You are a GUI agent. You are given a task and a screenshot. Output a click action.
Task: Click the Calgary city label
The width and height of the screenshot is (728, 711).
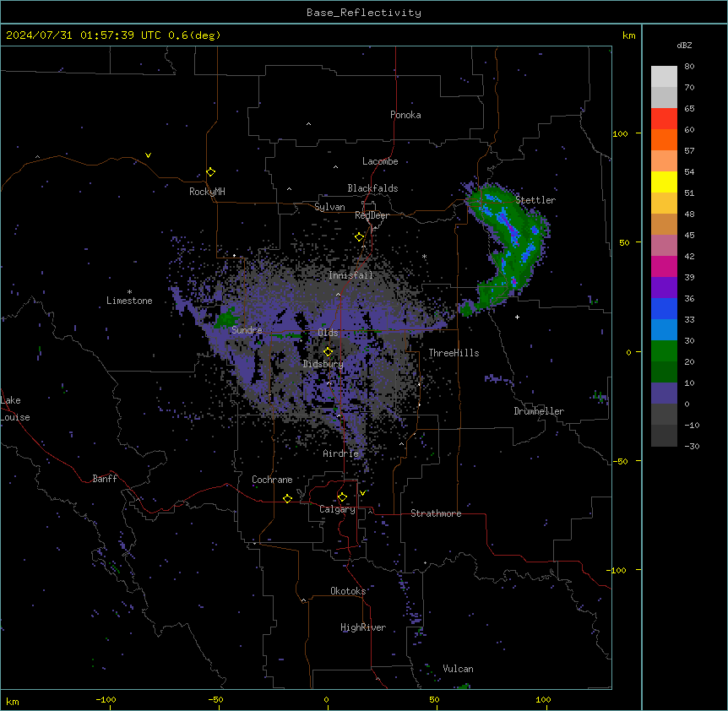[x=337, y=509]
